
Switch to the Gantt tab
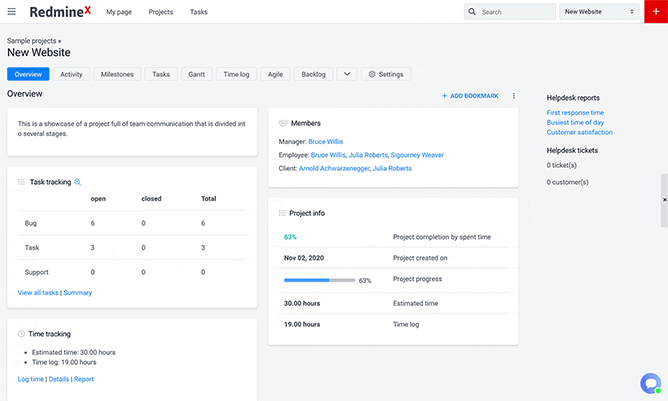pyautogui.click(x=197, y=74)
